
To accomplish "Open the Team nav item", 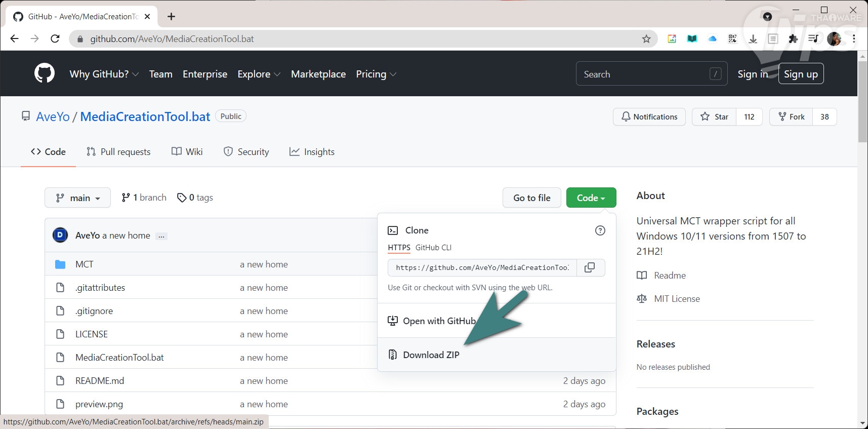I will point(160,74).
